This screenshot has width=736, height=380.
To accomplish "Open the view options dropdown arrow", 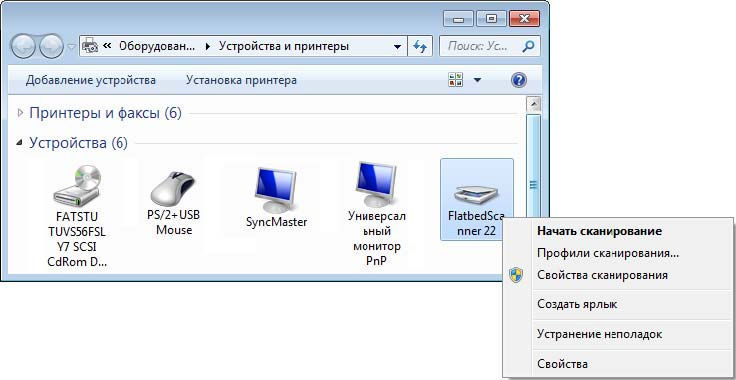I will tap(477, 80).
